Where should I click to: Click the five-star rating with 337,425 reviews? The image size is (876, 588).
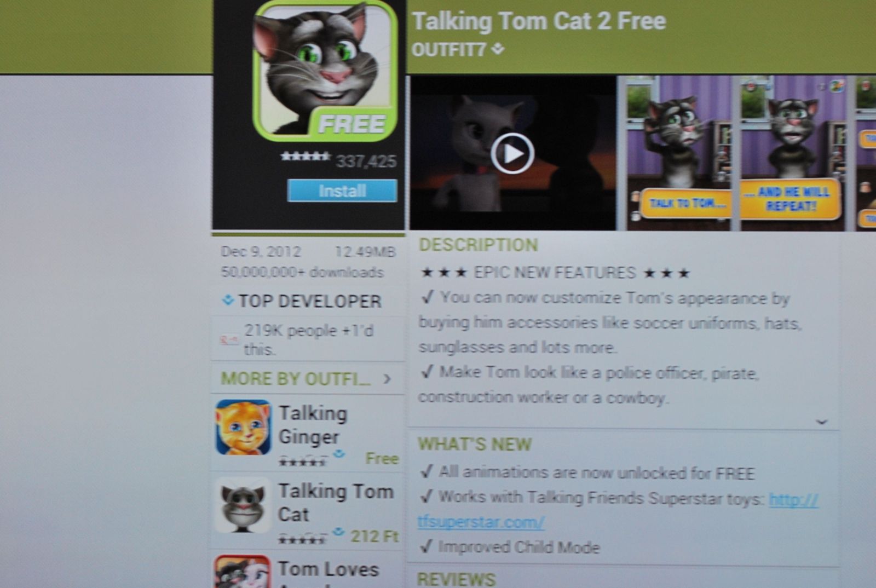click(338, 159)
